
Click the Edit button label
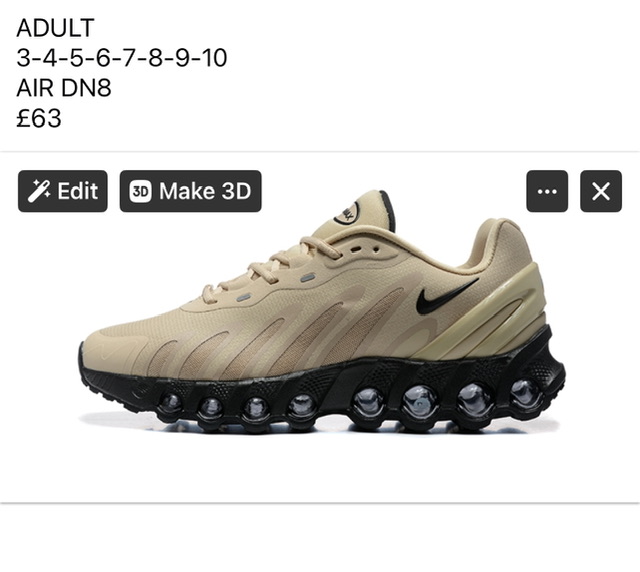78,191
